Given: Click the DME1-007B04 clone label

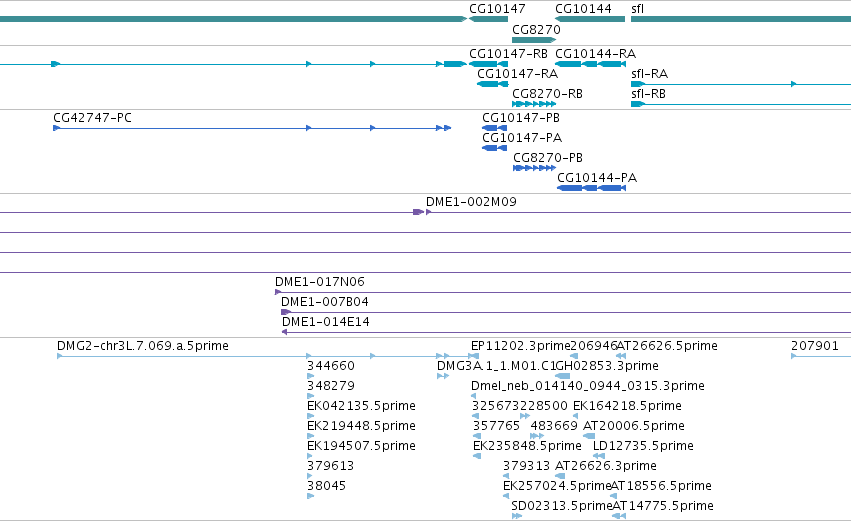Looking at the screenshot, I should (325, 302).
